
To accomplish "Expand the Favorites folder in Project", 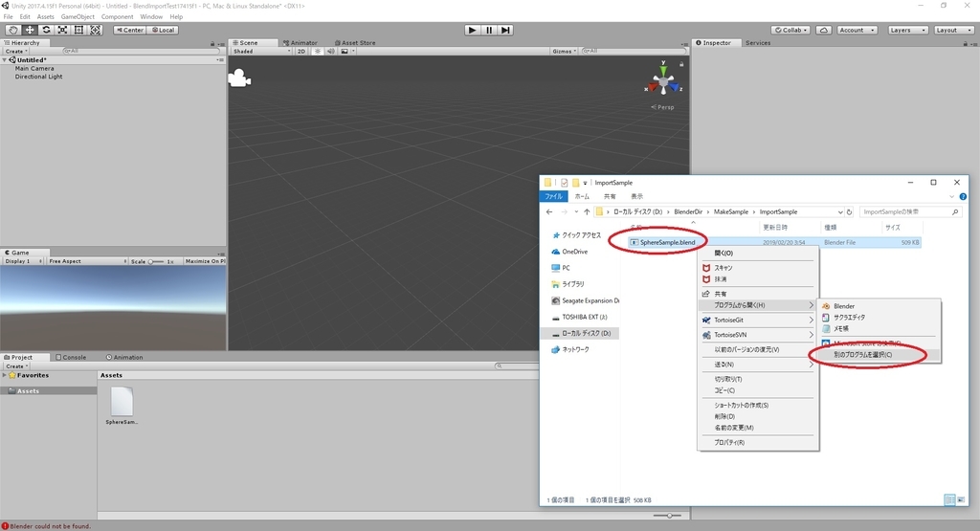I will pos(5,375).
